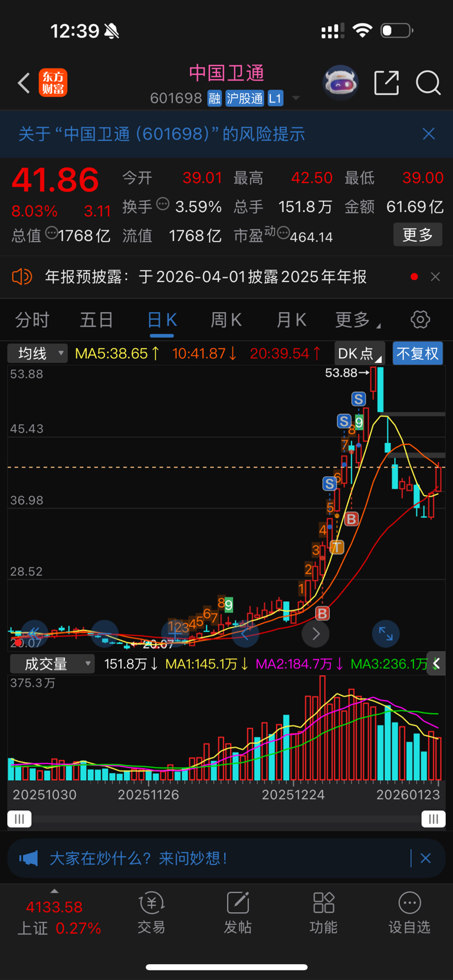This screenshot has height=980, width=453.
Task: Tap the MA1:145.1万 volume value
Action: coord(207,664)
